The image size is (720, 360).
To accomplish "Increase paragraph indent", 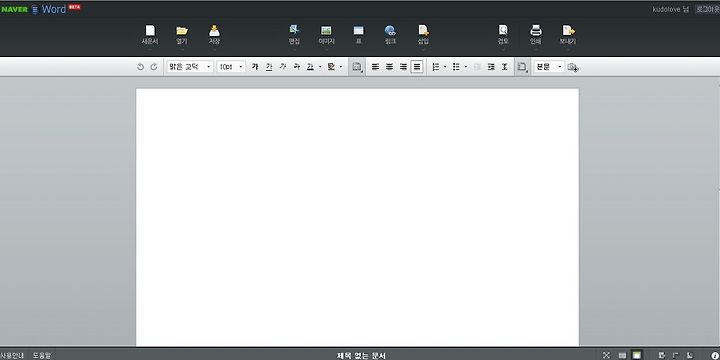I will pos(491,67).
